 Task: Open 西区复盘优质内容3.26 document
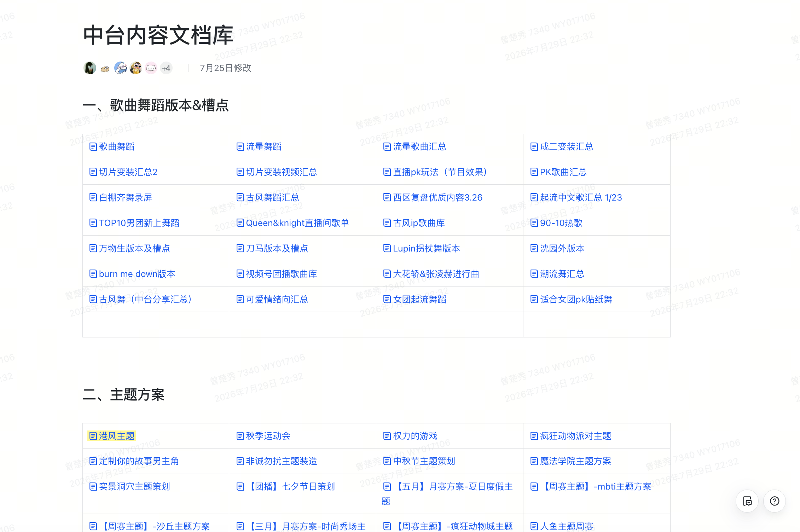click(433, 197)
